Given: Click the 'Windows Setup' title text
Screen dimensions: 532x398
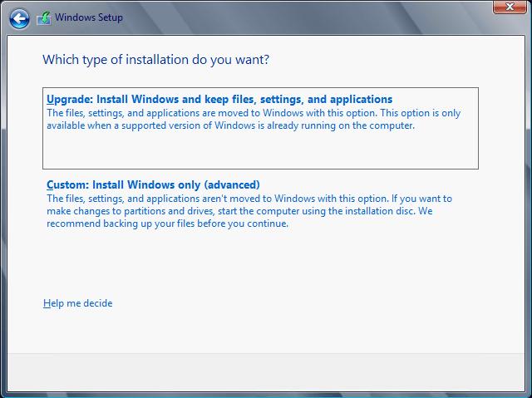Looking at the screenshot, I should [x=89, y=17].
